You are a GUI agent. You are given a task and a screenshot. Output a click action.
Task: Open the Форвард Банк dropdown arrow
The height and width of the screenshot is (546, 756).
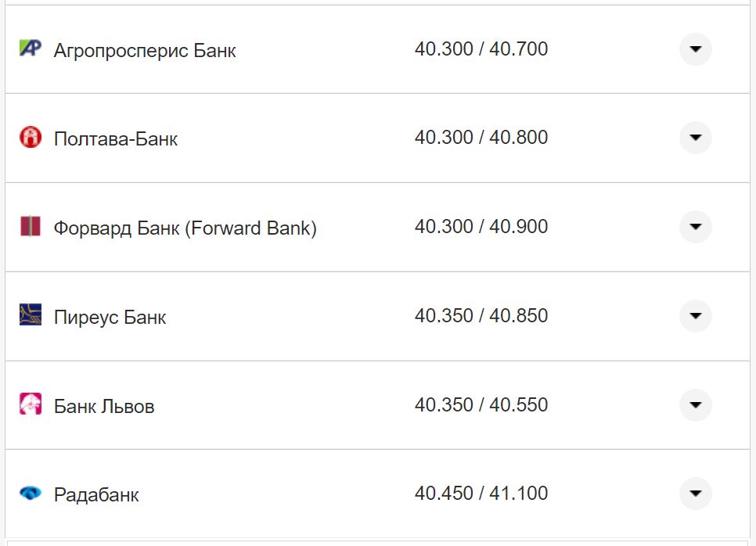695,227
